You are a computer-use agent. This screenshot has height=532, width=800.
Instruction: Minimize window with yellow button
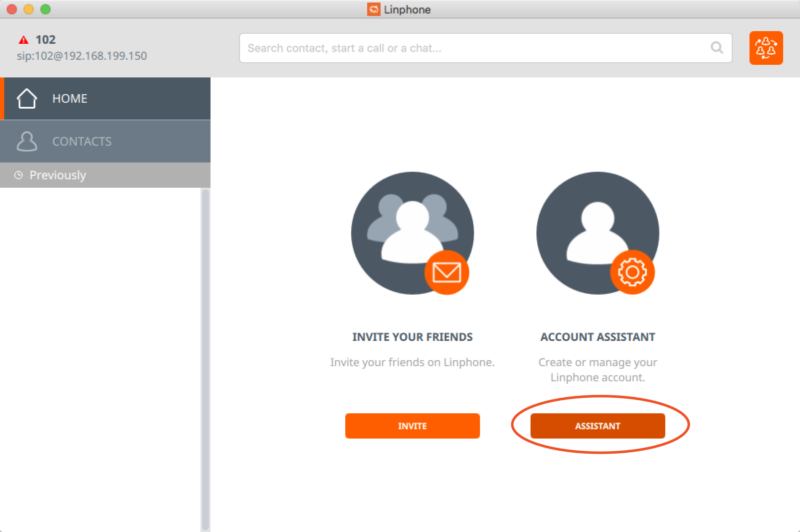click(29, 9)
